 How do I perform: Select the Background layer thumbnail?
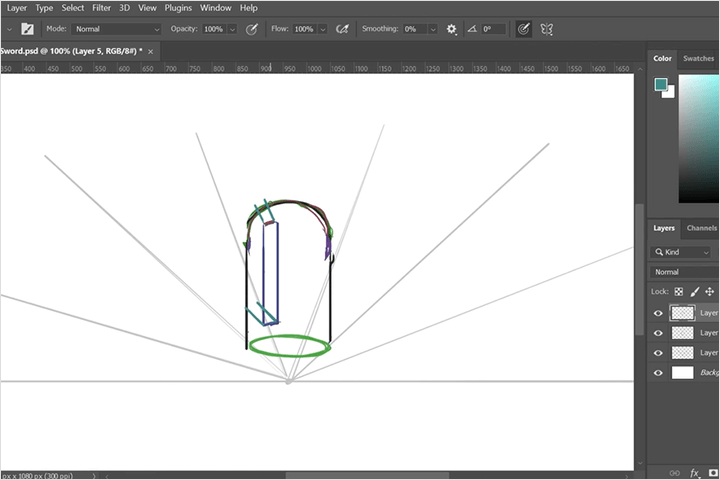(x=682, y=373)
